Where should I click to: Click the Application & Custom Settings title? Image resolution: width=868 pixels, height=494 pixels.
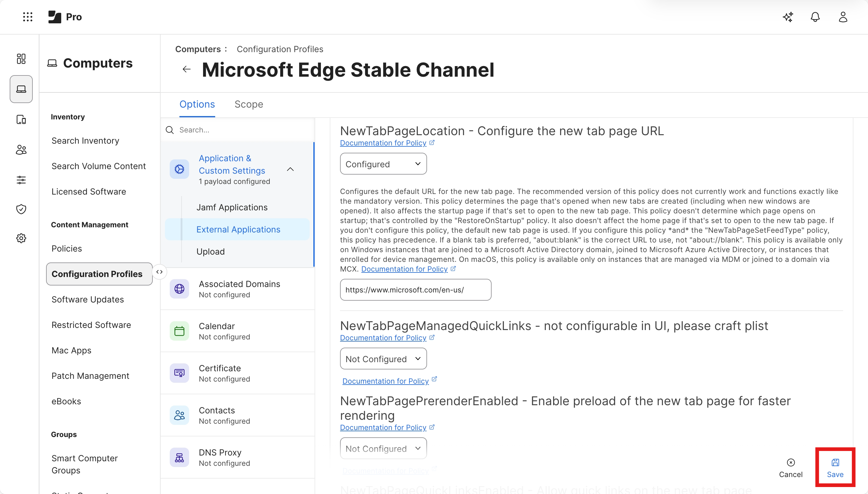tap(232, 165)
